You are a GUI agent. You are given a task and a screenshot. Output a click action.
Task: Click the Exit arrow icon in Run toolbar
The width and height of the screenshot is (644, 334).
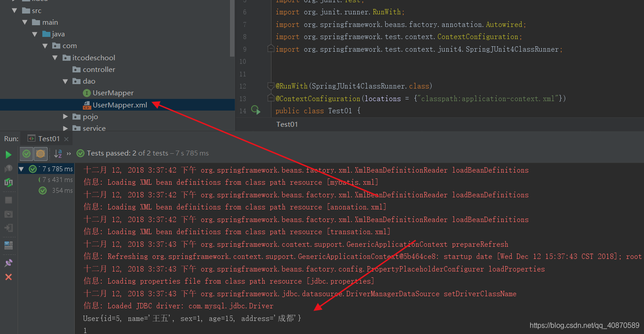pos(8,228)
